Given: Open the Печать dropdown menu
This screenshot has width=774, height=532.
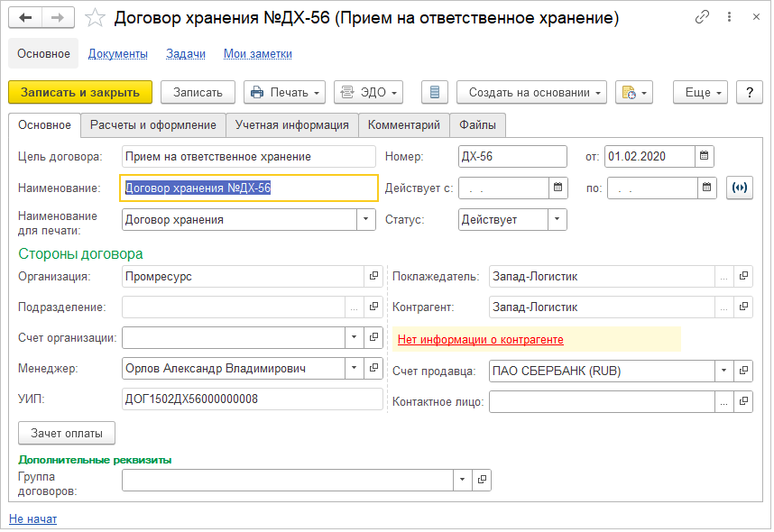Looking at the screenshot, I should [284, 92].
